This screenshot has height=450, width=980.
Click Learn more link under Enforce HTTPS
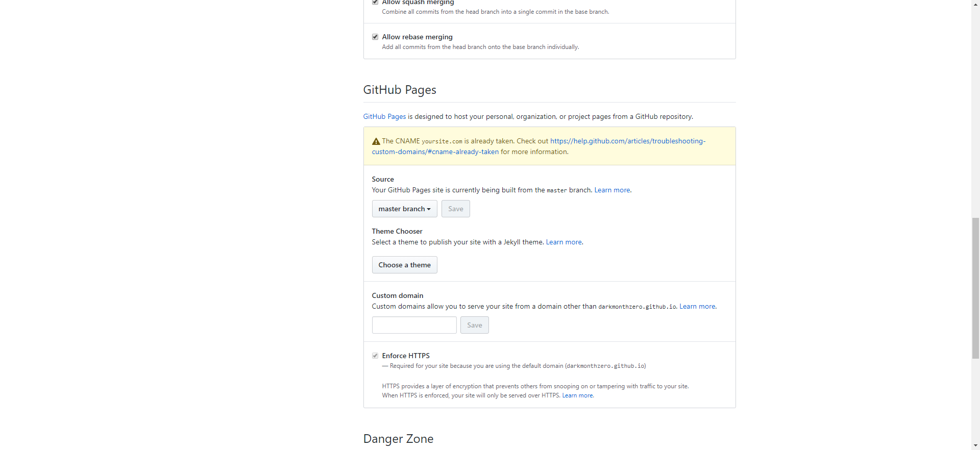coord(577,395)
